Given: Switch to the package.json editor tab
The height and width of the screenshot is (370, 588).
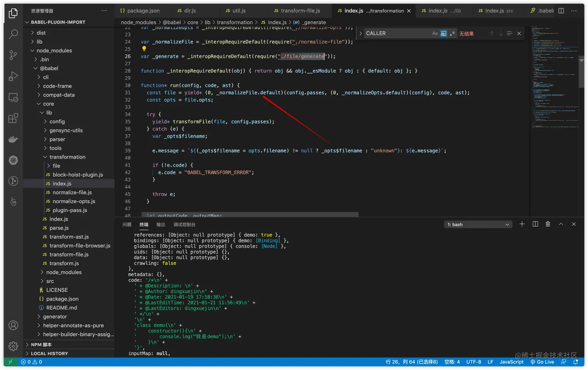Looking at the screenshot, I should pyautogui.click(x=143, y=11).
